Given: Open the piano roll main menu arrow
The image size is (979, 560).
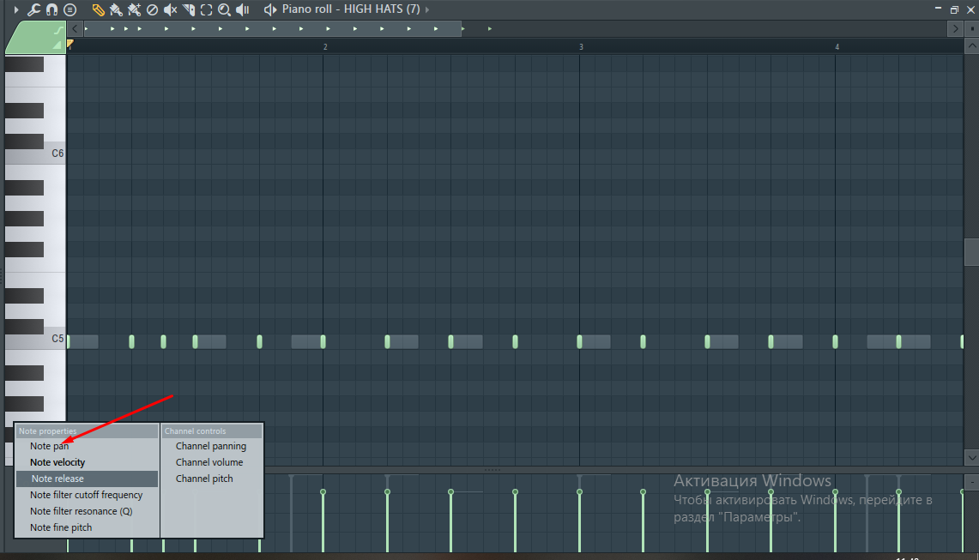Looking at the screenshot, I should (x=16, y=9).
